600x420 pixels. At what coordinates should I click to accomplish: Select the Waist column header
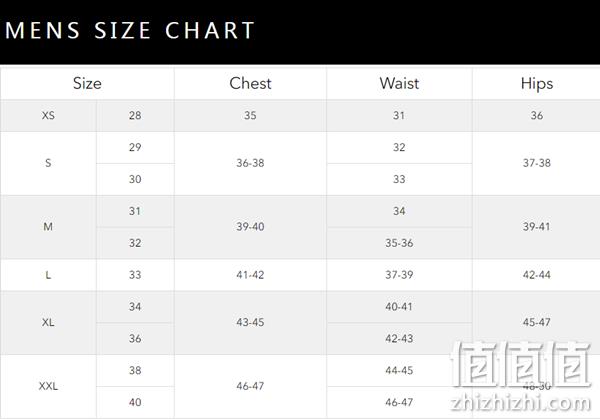coord(399,83)
